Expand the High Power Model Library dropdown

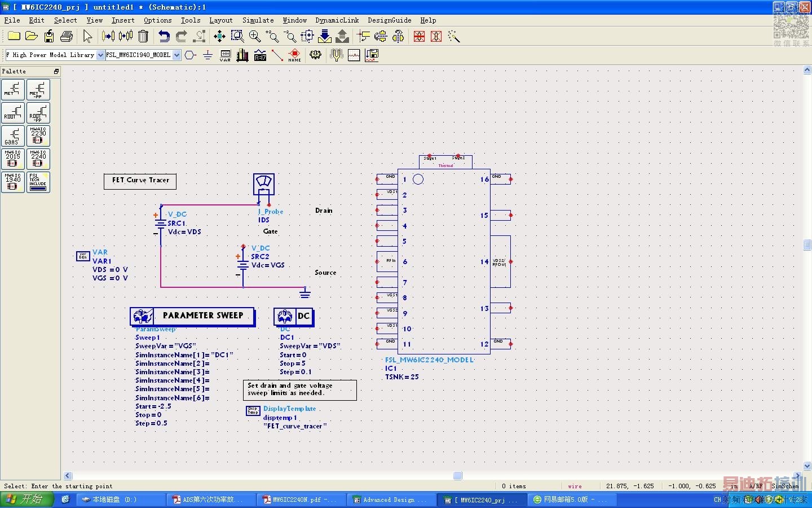point(100,55)
